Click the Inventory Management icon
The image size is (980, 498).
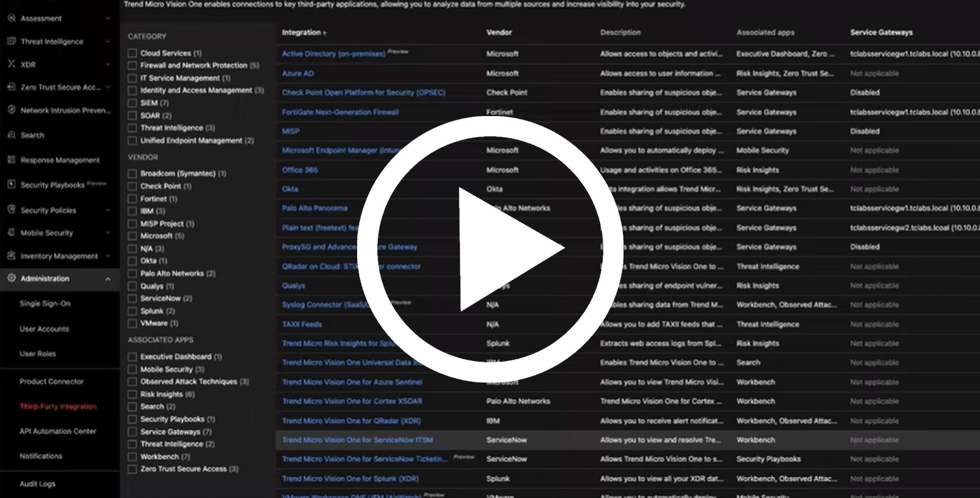[x=11, y=256]
